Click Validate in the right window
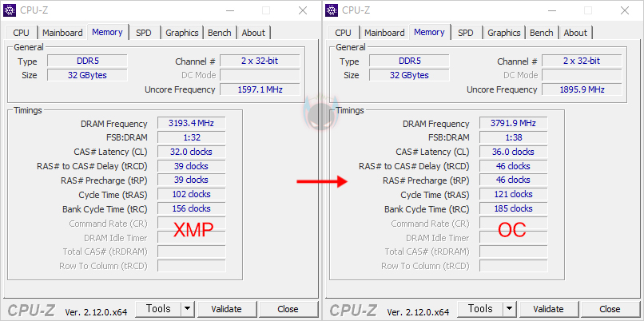Viewport: 644px width, 321px height. pos(548,309)
